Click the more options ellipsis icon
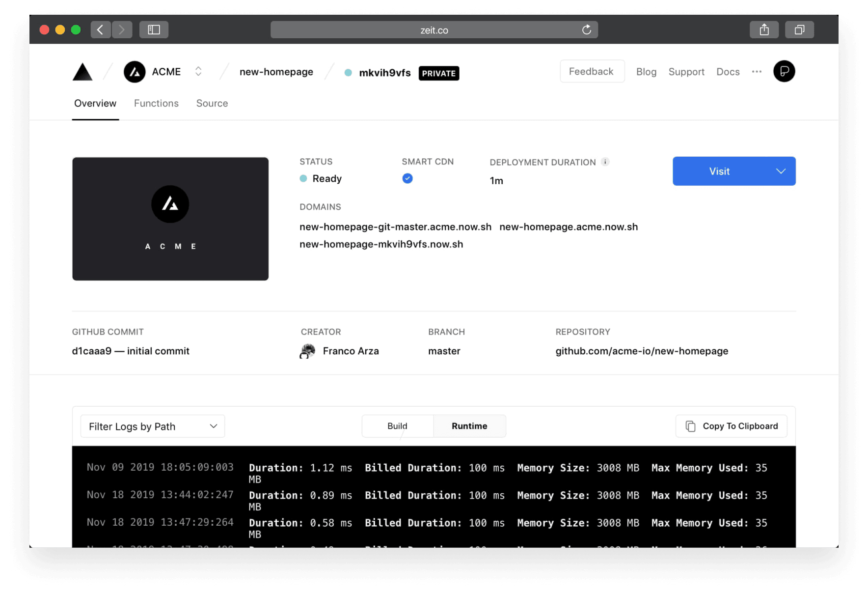868x592 pixels. click(x=757, y=72)
